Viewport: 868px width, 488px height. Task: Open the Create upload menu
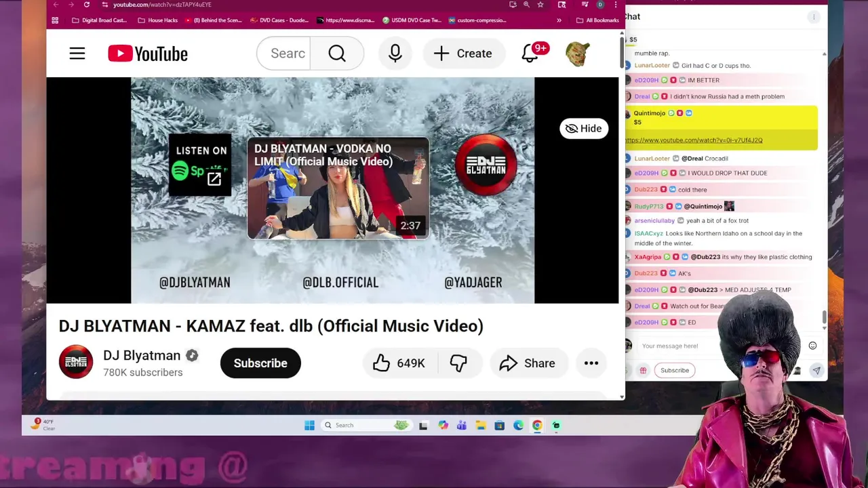463,54
